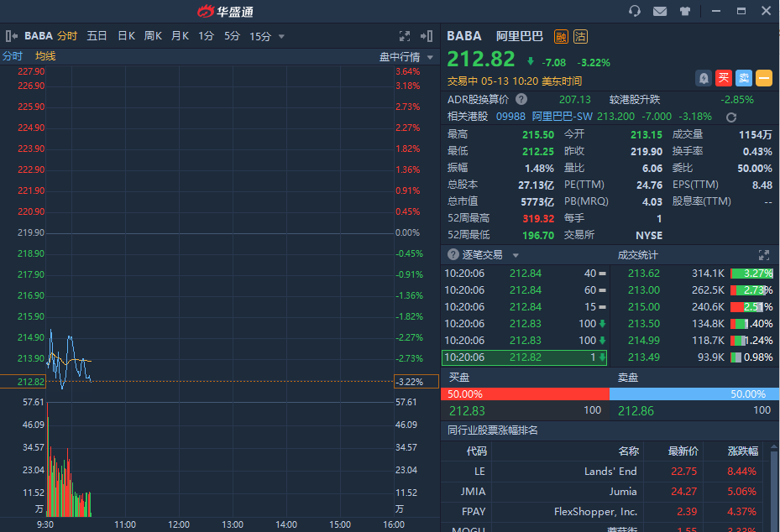Refresh related HK stock quote
This screenshot has height=532, width=780.
click(x=730, y=117)
